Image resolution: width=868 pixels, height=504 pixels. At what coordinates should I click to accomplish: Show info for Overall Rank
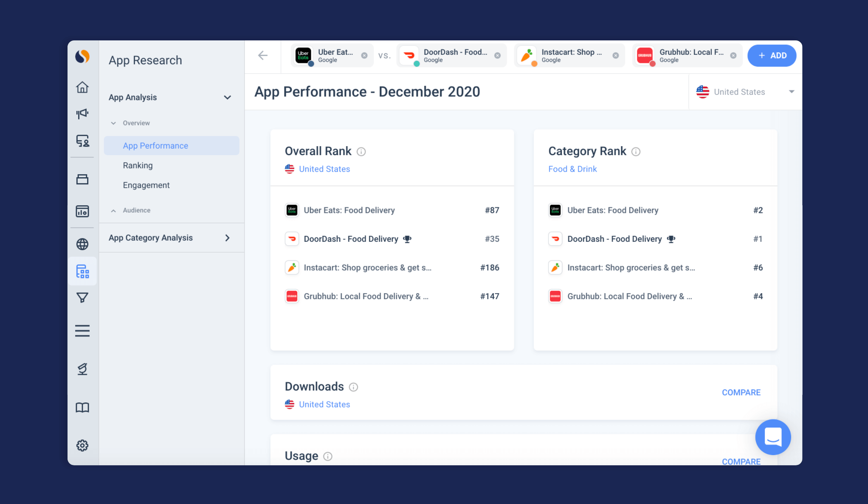pyautogui.click(x=361, y=152)
